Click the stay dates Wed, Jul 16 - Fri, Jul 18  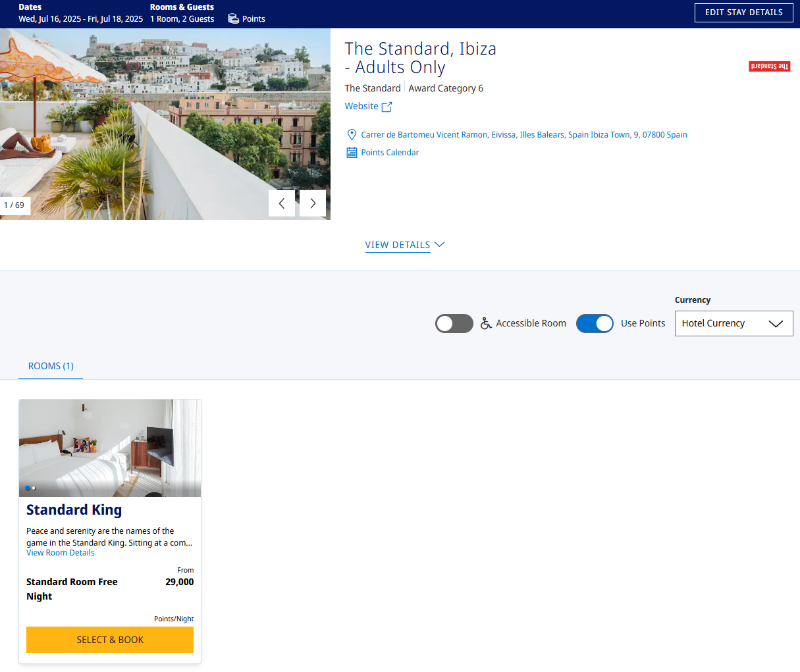point(81,19)
